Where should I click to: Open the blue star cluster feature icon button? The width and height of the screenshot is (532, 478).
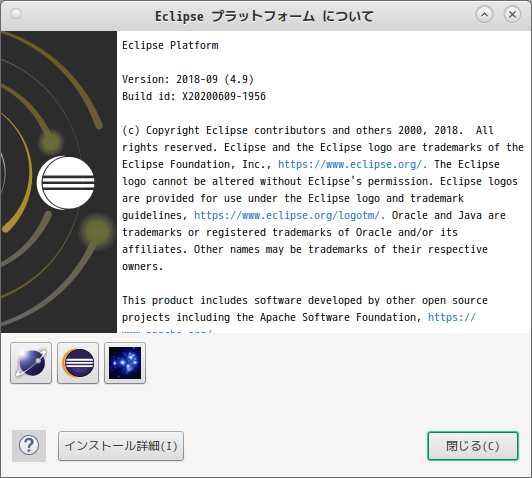coord(125,363)
